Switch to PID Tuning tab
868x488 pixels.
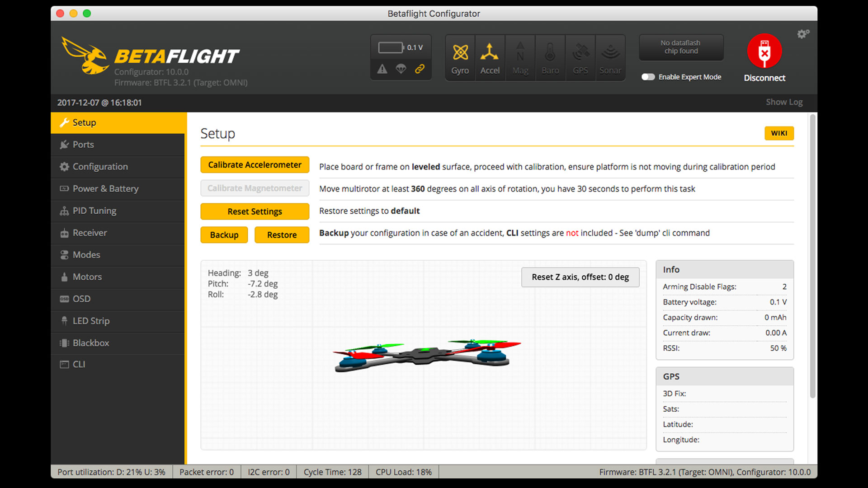click(118, 211)
